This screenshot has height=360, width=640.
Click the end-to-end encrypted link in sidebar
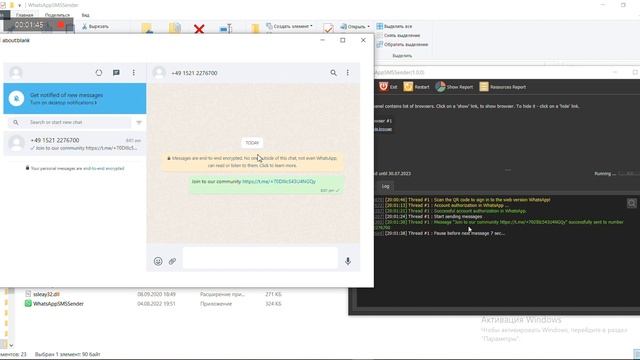(104, 168)
